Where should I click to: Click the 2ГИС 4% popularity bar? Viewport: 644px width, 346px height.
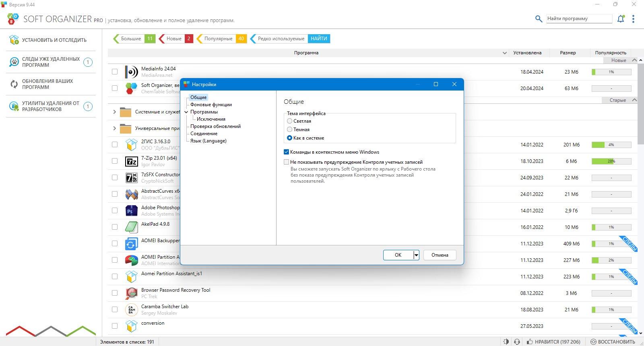(611, 144)
